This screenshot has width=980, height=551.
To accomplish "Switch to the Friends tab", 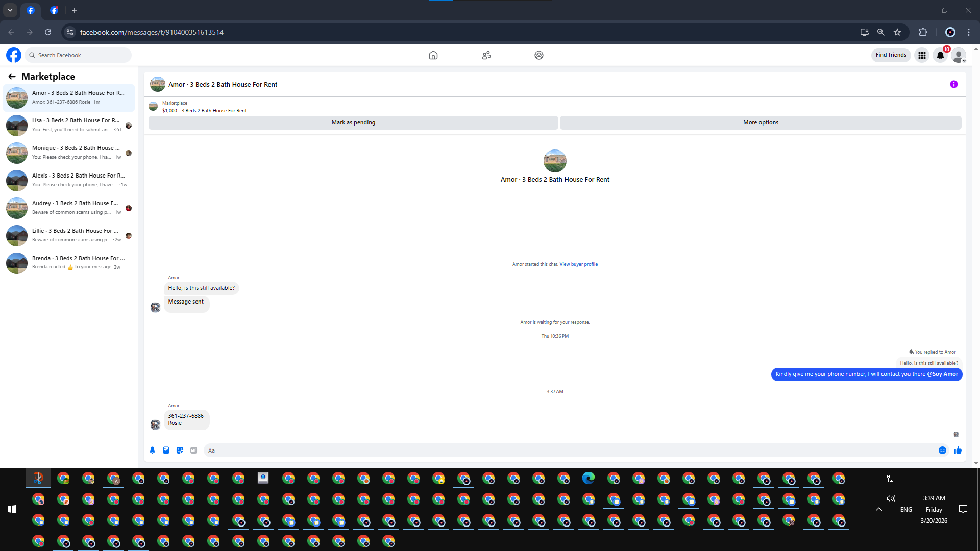I will [x=486, y=55].
